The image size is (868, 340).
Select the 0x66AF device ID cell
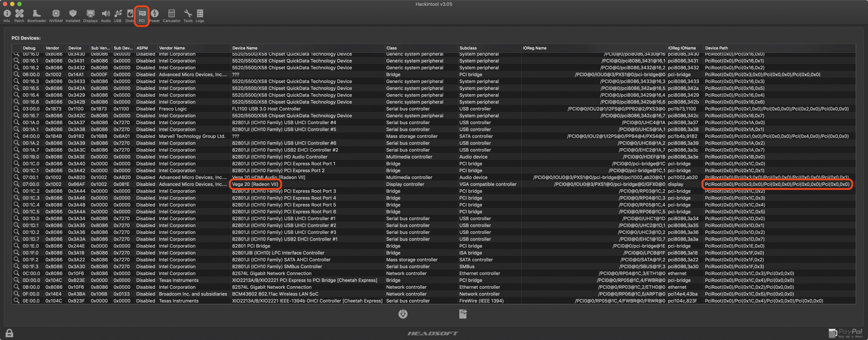tap(77, 184)
